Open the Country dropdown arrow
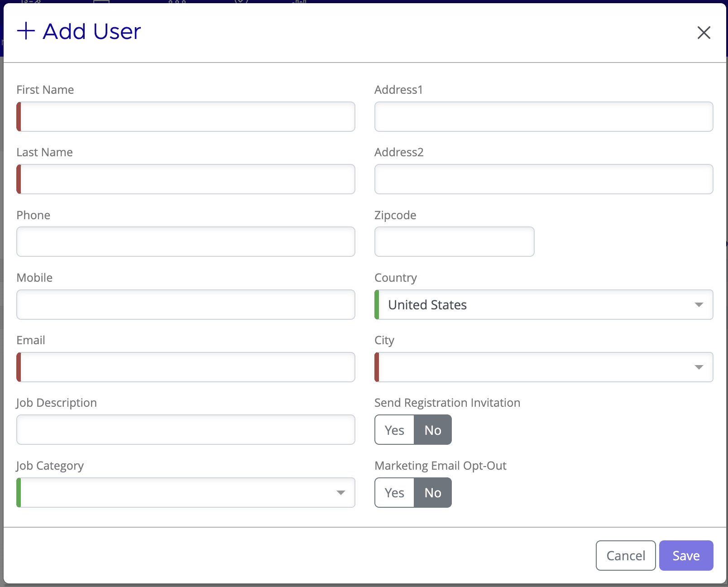This screenshot has height=587, width=728. pos(699,304)
